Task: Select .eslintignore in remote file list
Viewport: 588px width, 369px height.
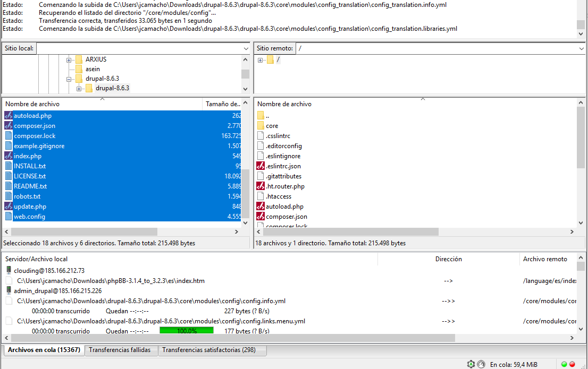Action: [x=283, y=156]
